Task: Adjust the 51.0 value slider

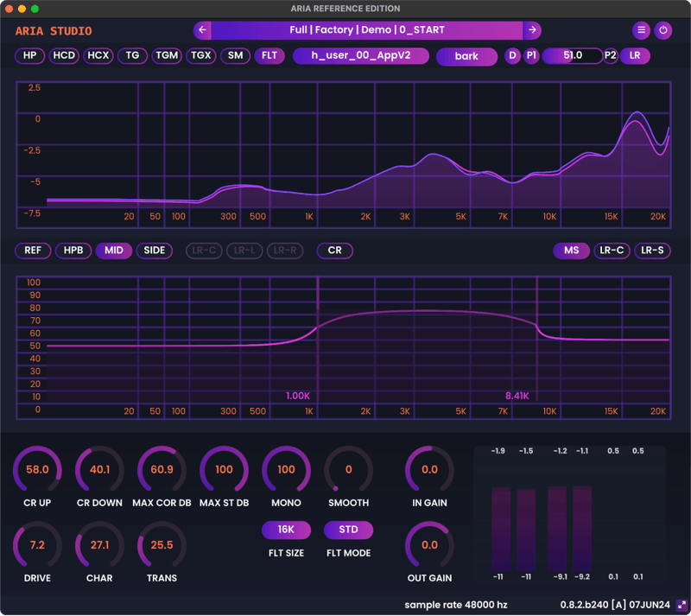Action: point(572,55)
